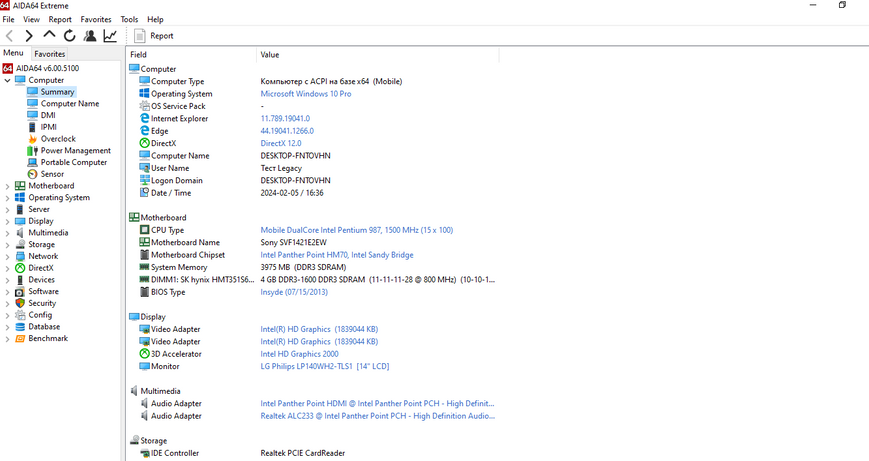Click the Storage drive icon in the tree
This screenshot has height=461, width=869.
point(20,244)
